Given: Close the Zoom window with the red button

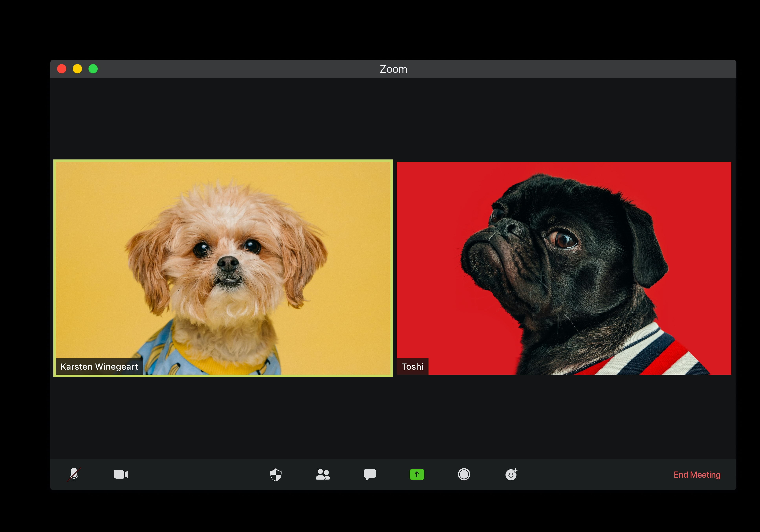Looking at the screenshot, I should [62, 69].
